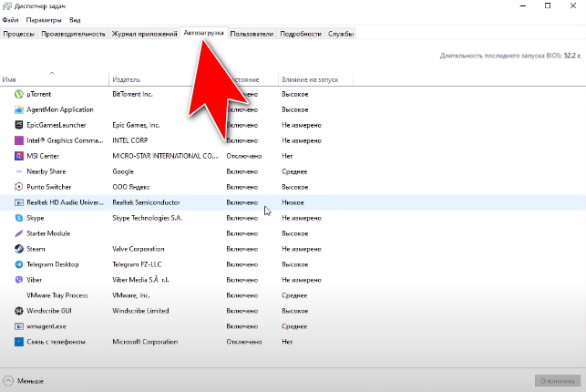
Task: Switch to the Процессы tab
Action: point(19,34)
